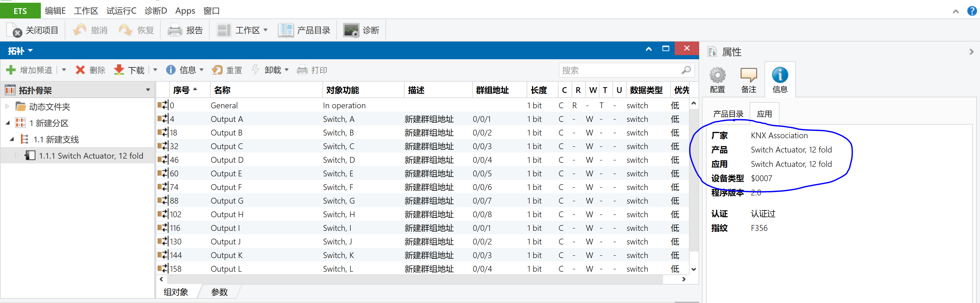The image size is (980, 303).
Task: Click the blue help question mark
Action: 971,11
